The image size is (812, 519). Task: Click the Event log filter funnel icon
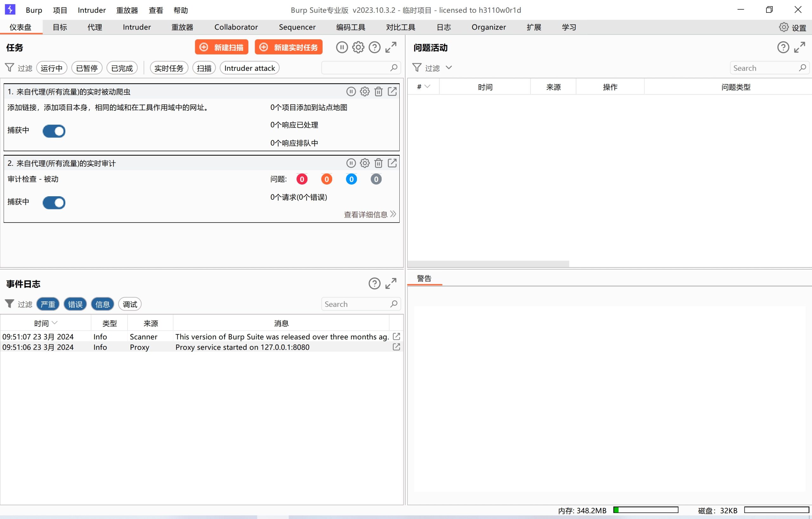(10, 304)
